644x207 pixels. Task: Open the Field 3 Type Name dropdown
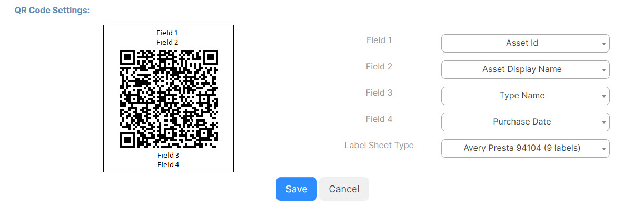click(525, 96)
